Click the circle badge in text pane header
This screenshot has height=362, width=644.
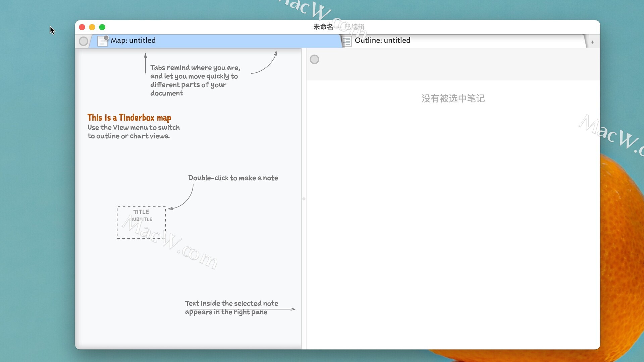314,59
